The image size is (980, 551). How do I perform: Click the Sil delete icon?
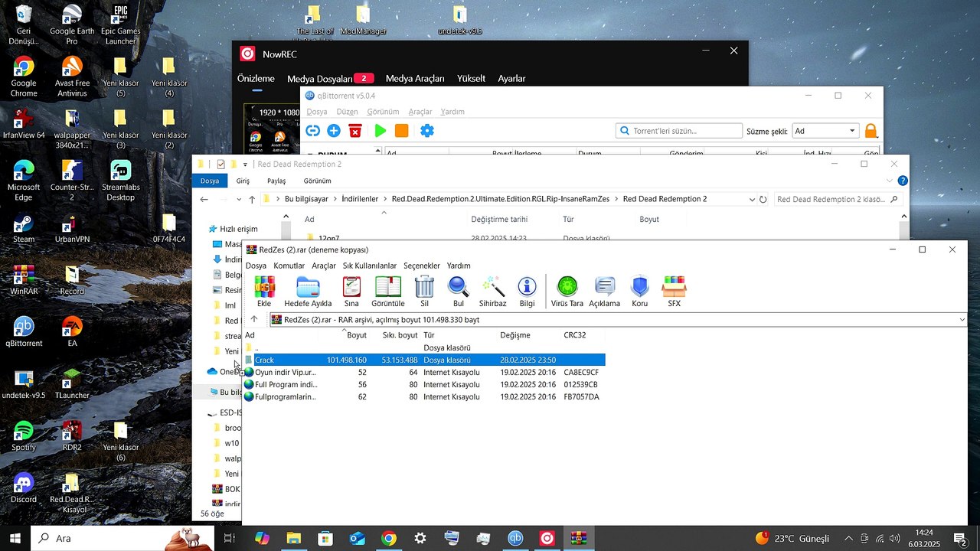pyautogui.click(x=424, y=291)
